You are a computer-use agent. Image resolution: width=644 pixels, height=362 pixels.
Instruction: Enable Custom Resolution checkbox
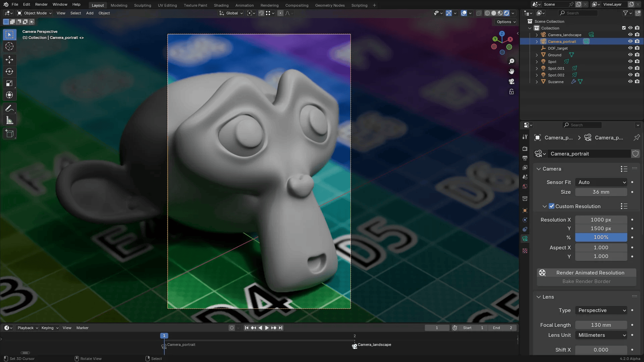coord(551,206)
